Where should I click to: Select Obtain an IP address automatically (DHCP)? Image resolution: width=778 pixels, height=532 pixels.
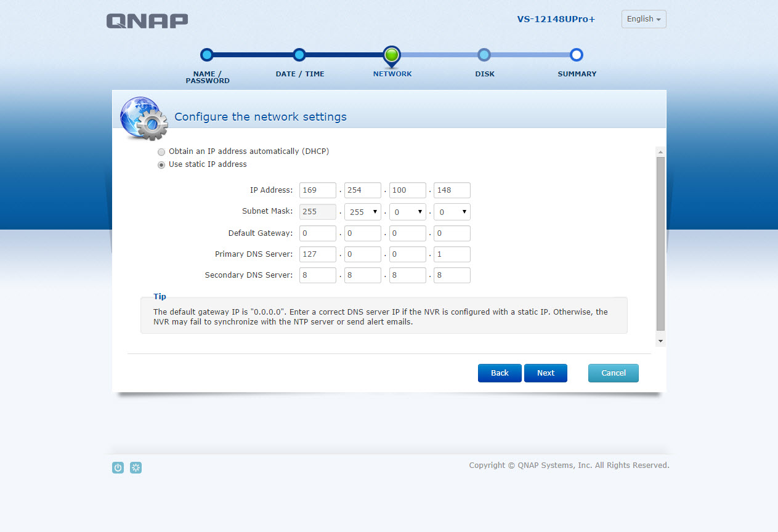click(161, 152)
